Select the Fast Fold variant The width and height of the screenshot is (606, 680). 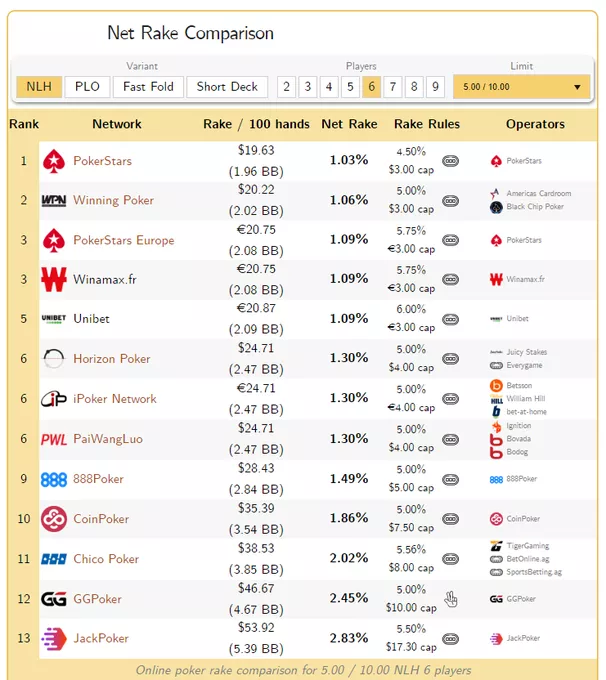pos(148,87)
